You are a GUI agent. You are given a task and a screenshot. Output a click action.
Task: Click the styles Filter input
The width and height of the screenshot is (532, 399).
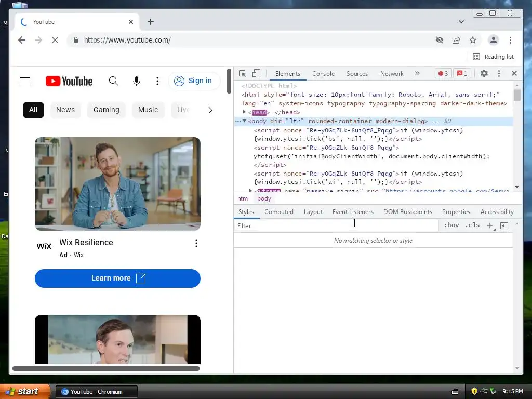[x=336, y=225]
